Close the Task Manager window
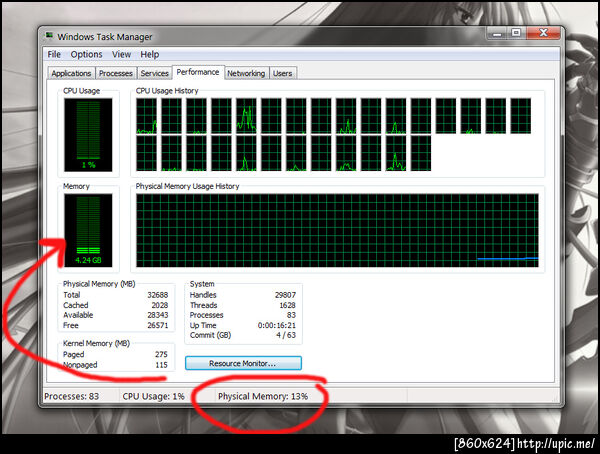 543,33
